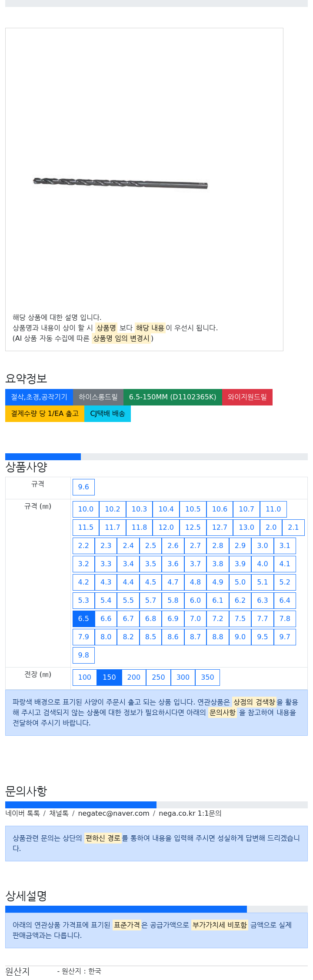Select the 13.0 mm size
The height and width of the screenshot is (980, 313).
pos(246,527)
